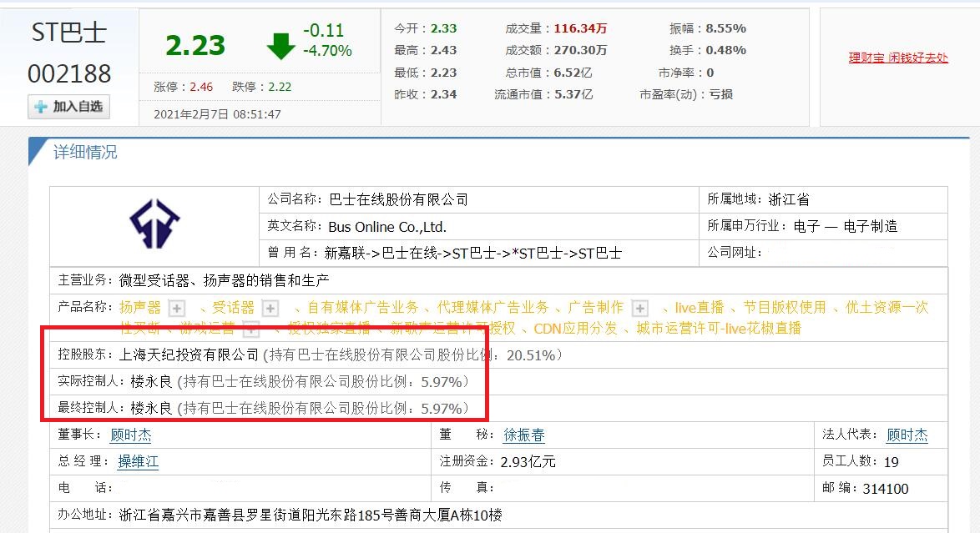Click the stock code 002188
This screenshot has width=980, height=533.
click(x=68, y=73)
